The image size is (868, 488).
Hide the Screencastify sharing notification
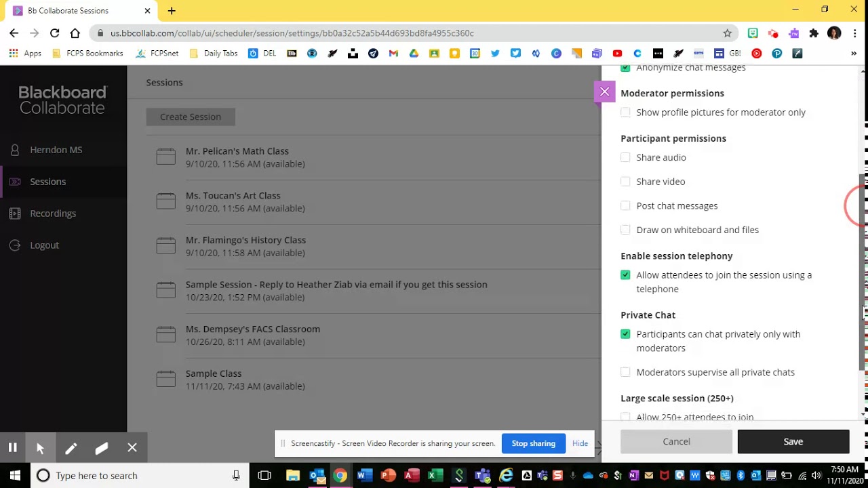pyautogui.click(x=580, y=443)
